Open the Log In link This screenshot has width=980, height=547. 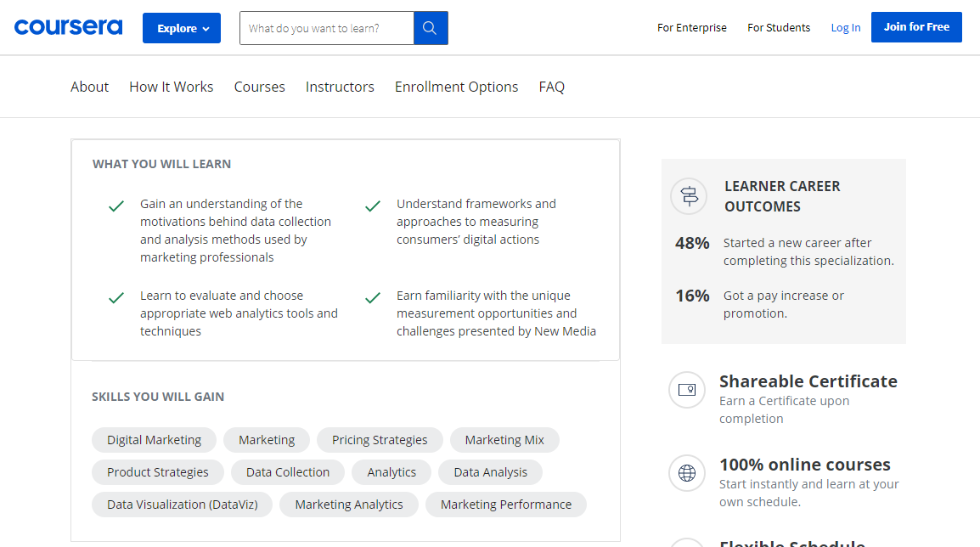tap(845, 26)
